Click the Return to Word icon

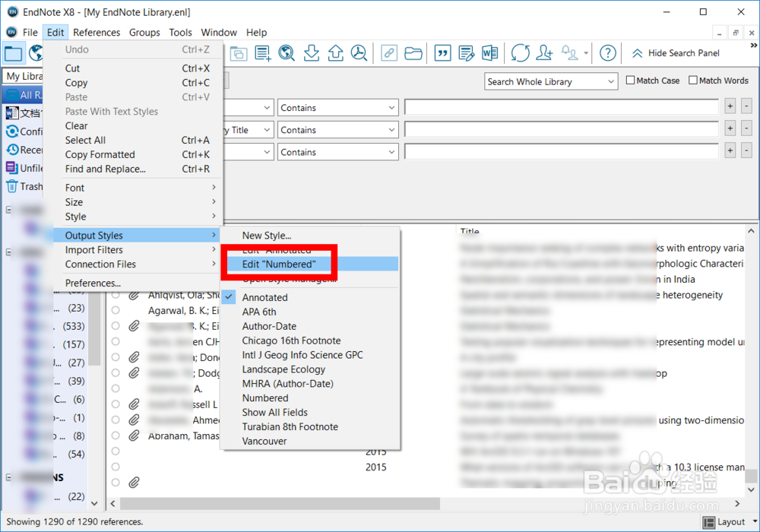pyautogui.click(x=490, y=53)
